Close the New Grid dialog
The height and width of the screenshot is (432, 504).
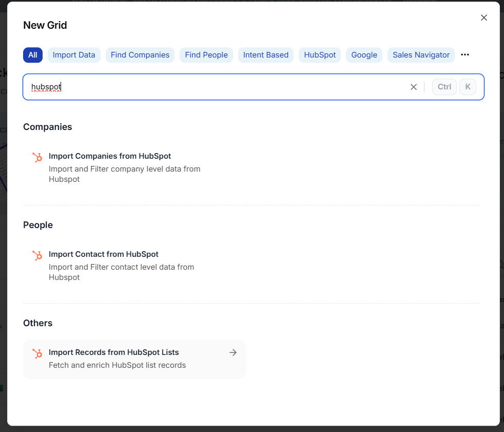coord(483,17)
